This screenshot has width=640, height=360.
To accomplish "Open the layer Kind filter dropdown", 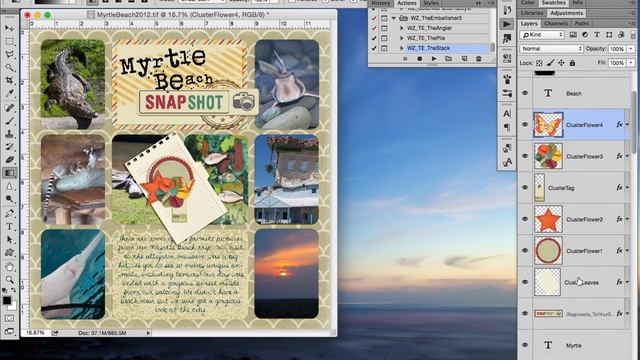I will pyautogui.click(x=542, y=35).
